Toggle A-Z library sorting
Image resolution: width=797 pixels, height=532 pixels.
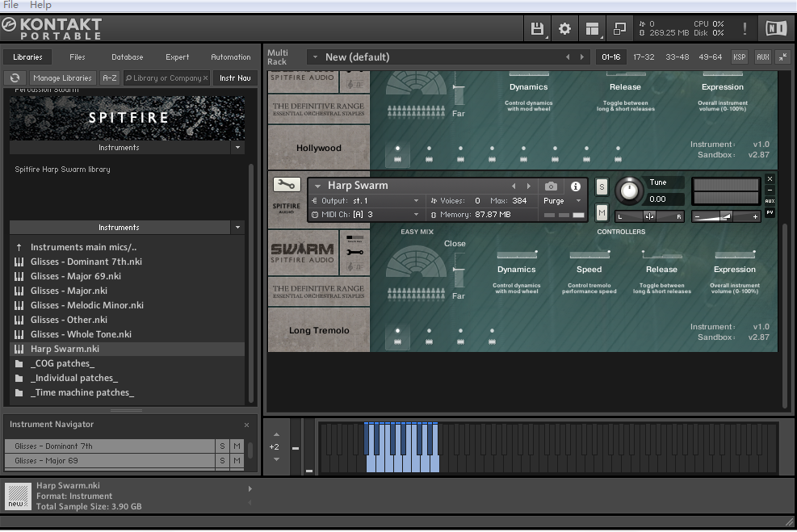[110, 77]
